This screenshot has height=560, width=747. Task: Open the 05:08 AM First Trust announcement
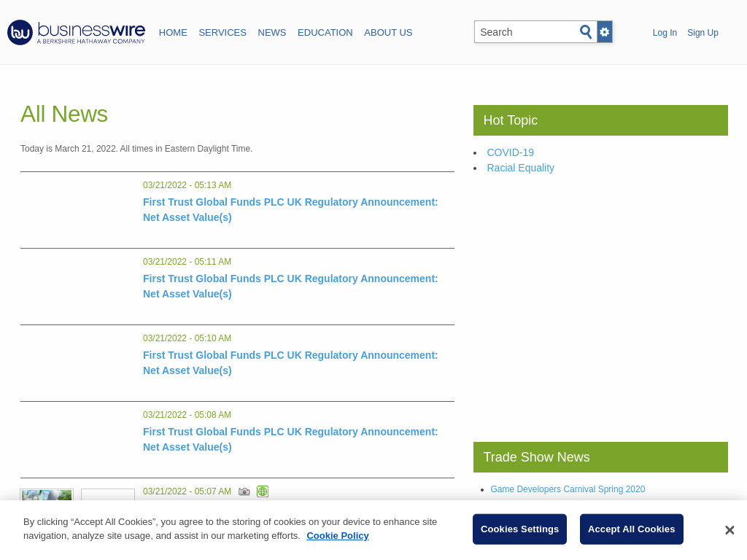tap(290, 440)
